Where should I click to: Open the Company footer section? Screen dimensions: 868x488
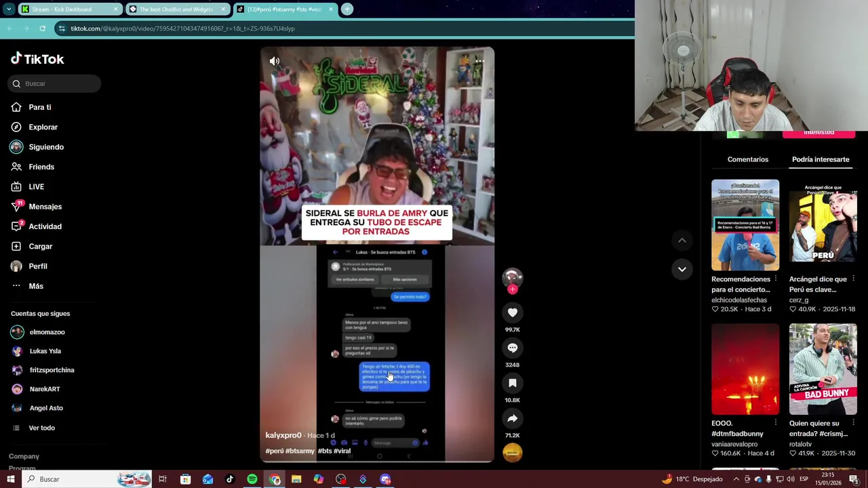point(24,456)
